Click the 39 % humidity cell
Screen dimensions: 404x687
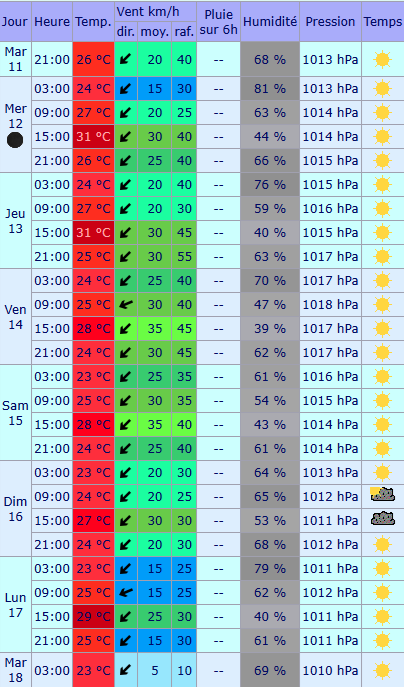point(270,329)
